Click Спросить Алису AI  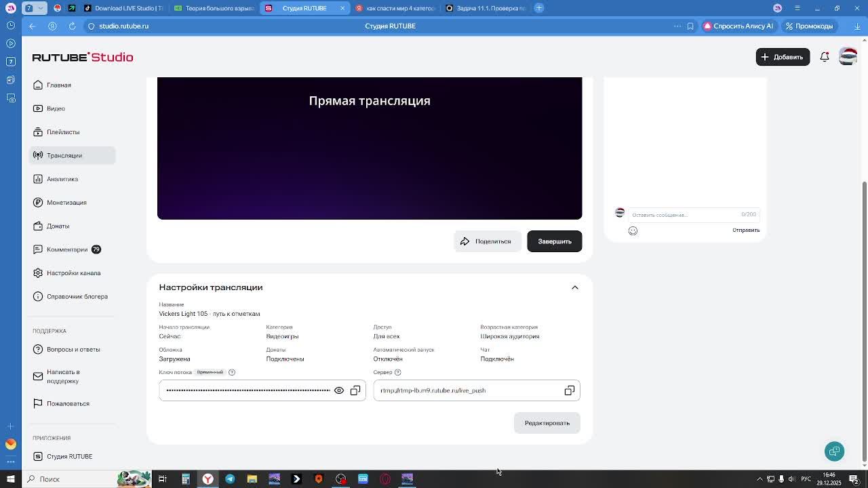point(738,26)
